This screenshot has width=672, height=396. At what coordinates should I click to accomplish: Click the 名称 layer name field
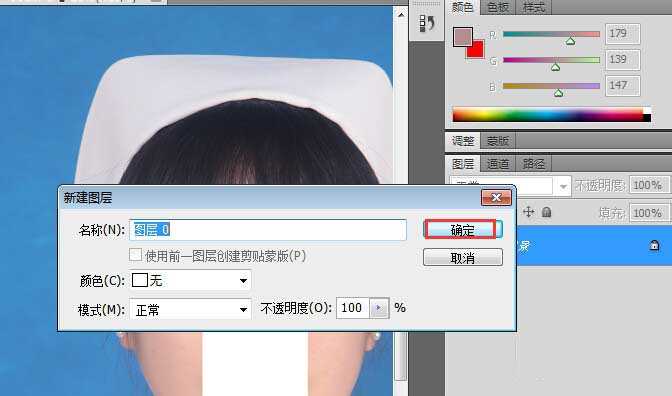[x=268, y=230]
